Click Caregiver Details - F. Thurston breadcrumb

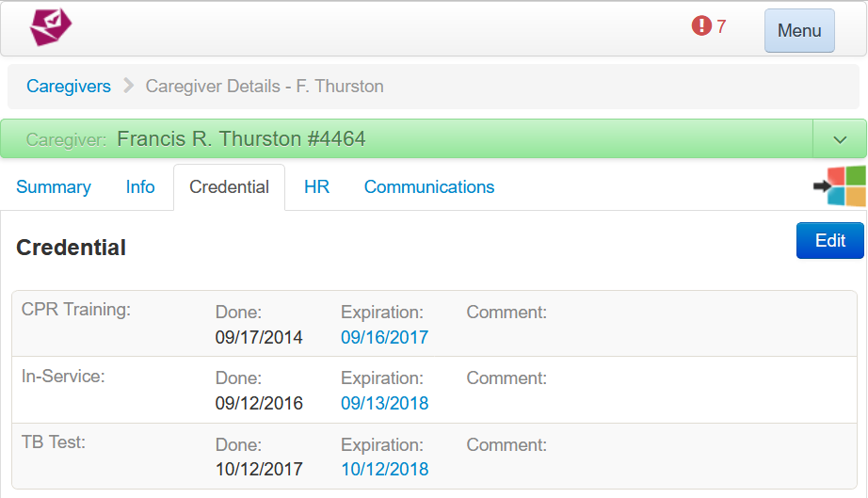[265, 87]
